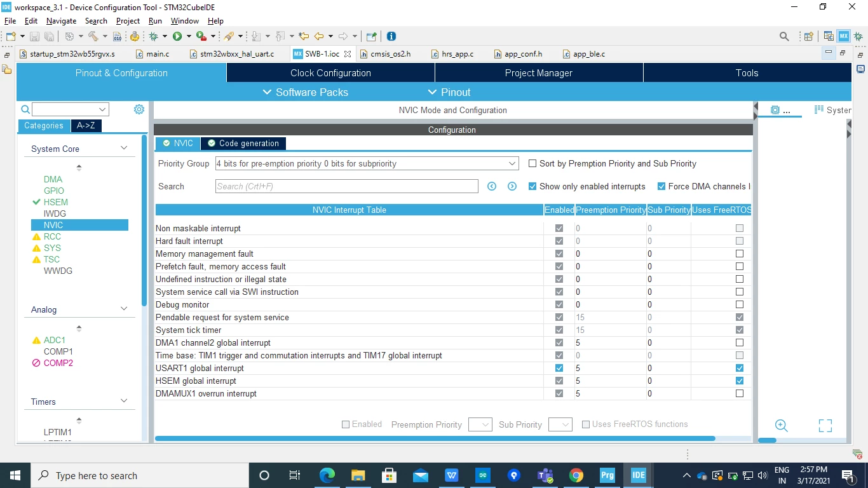Select LPTIM1 in Timers list
The width and height of the screenshot is (868, 488).
click(58, 432)
